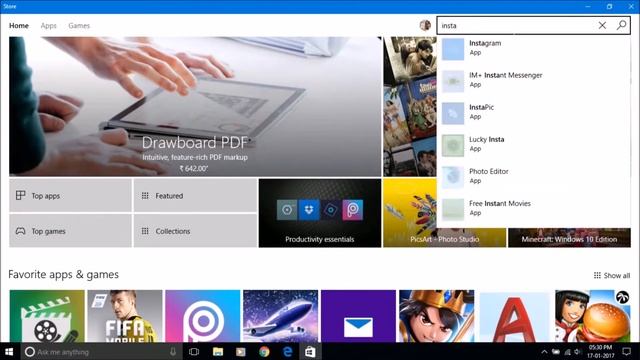Image resolution: width=640 pixels, height=360 pixels.
Task: Open File Explorer from the taskbar
Action: click(x=218, y=351)
